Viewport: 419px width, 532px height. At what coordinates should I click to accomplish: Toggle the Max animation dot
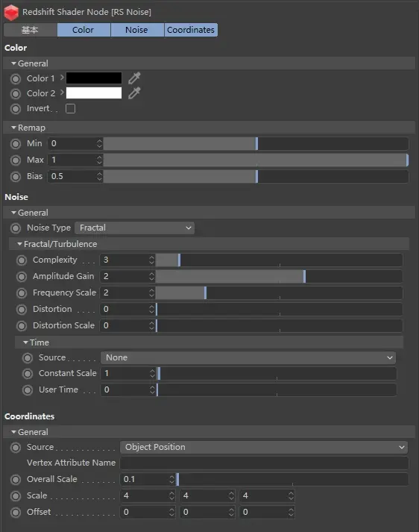tap(16, 160)
